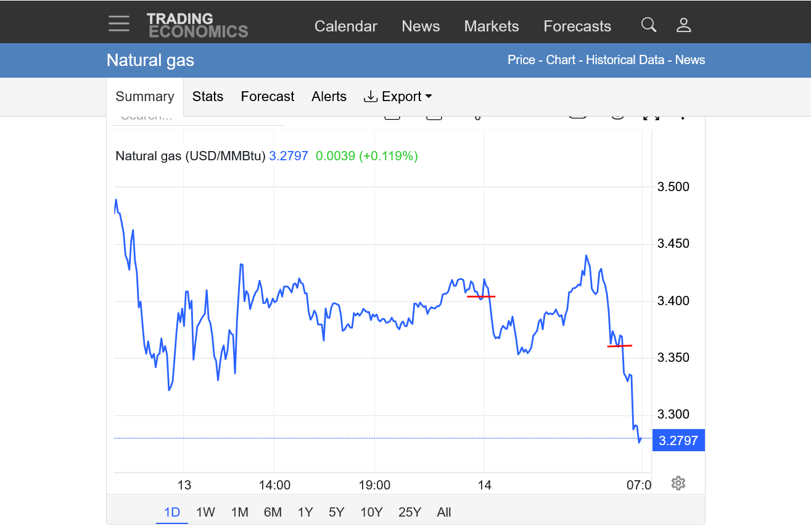The width and height of the screenshot is (811, 532).
Task: Follow the Historical Data link
Action: pos(625,60)
